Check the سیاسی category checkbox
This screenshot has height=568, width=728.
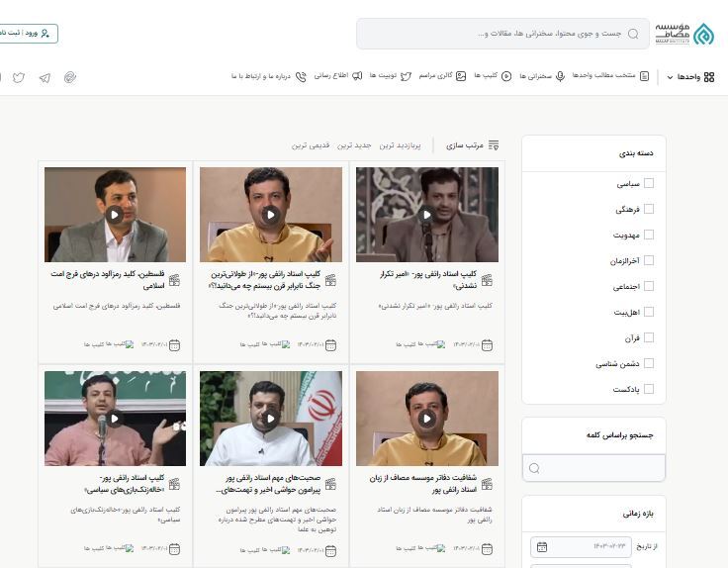649,183
